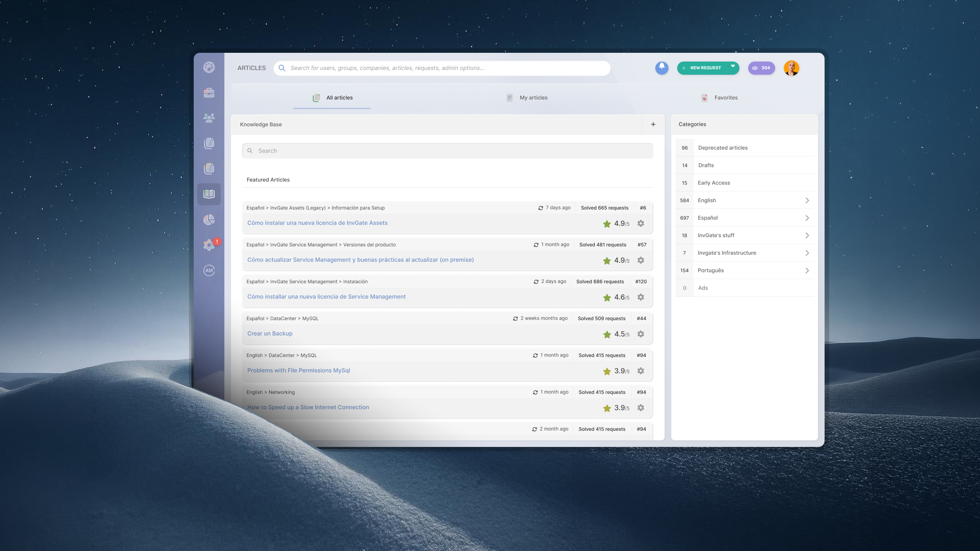Click breadcrumb Español > DataCenter > MySQL
The height and width of the screenshot is (551, 980).
[283, 319]
